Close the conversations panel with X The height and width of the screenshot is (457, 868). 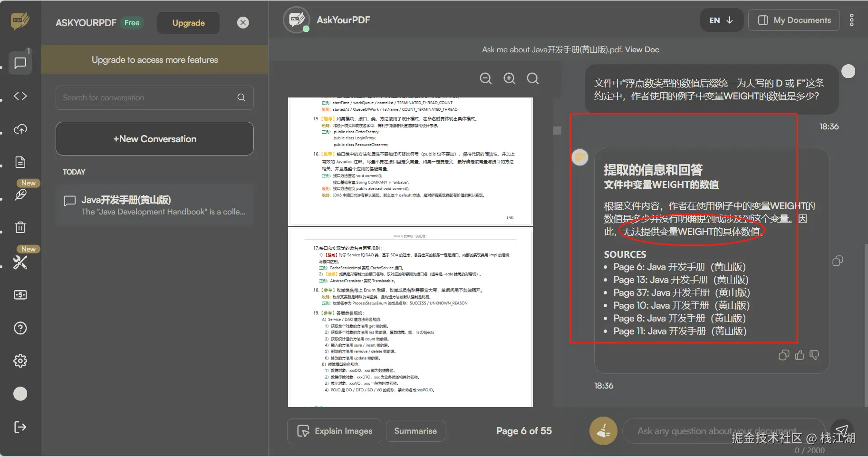(x=243, y=23)
